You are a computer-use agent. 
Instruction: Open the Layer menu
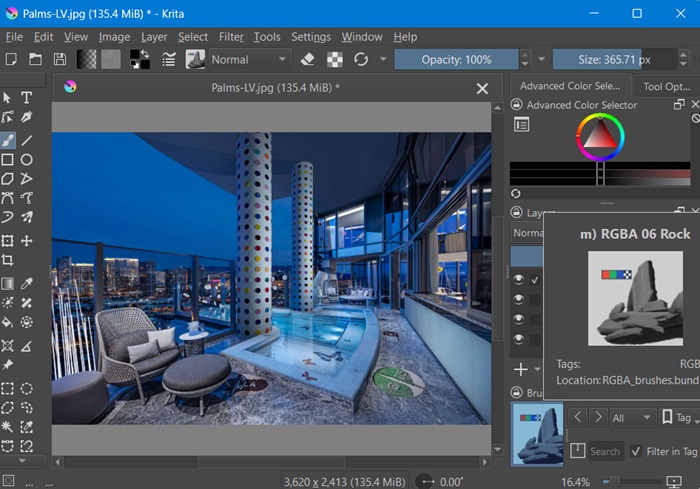[x=154, y=37]
